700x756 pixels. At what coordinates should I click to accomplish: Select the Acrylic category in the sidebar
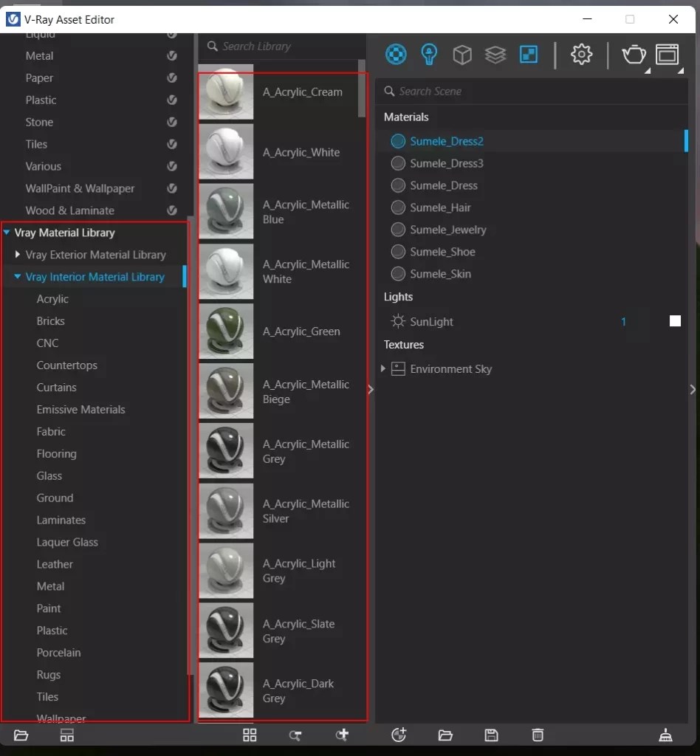(x=52, y=299)
